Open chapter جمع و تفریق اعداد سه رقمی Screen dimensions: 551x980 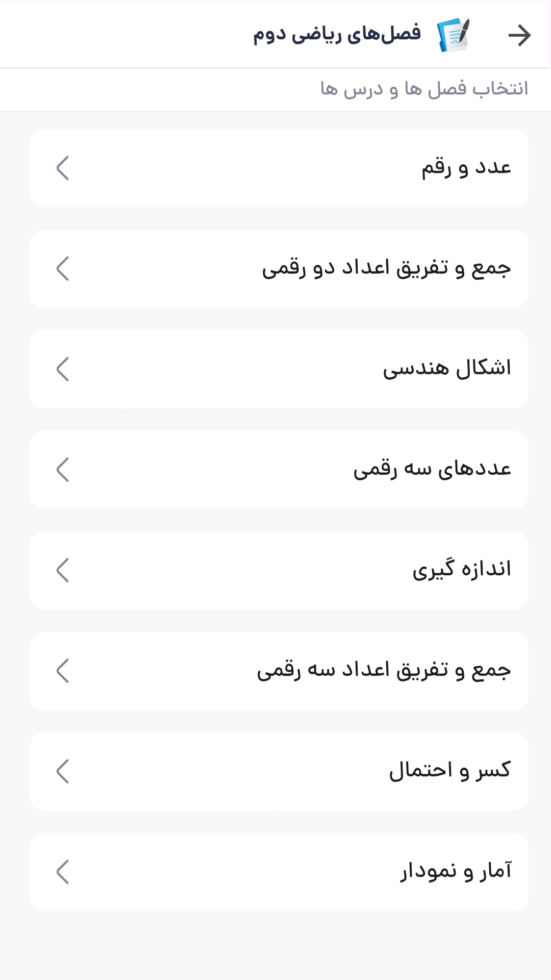pos(384,671)
